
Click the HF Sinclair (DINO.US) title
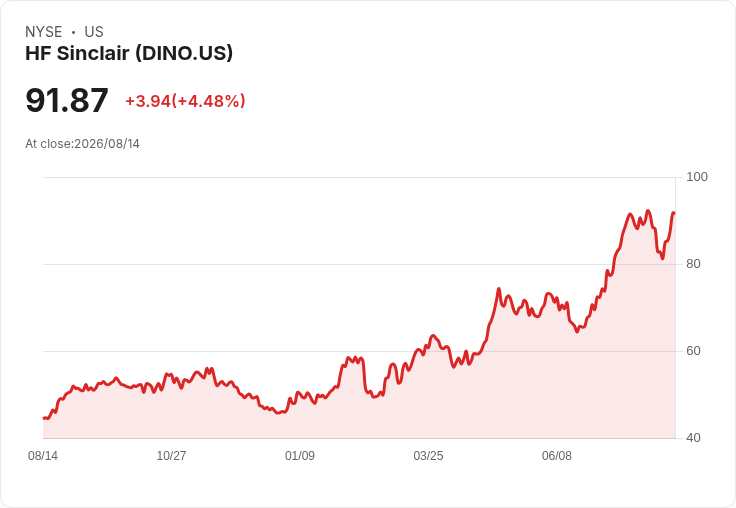[x=129, y=53]
